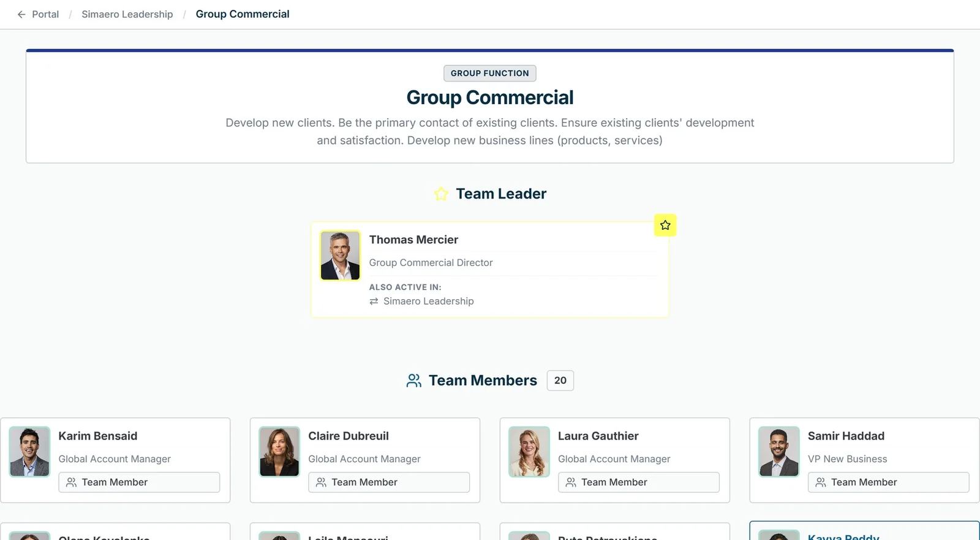The width and height of the screenshot is (980, 540).
Task: Open Samir Haddad's photo
Action: click(779, 452)
